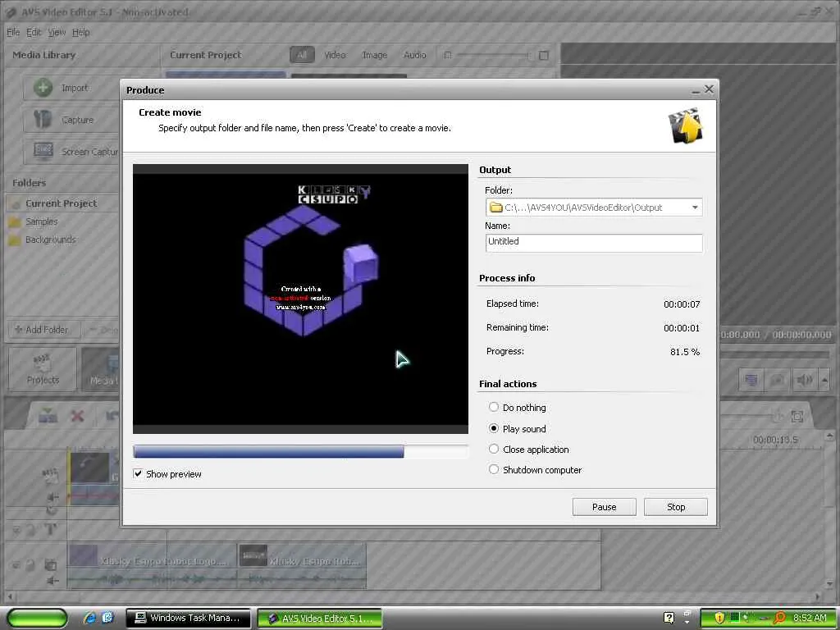Viewport: 840px width, 630px height.
Task: Click the Stop button
Action: [x=676, y=507]
